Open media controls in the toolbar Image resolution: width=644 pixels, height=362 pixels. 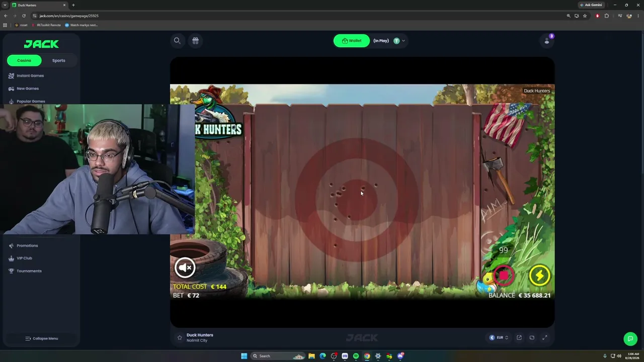[620, 16]
